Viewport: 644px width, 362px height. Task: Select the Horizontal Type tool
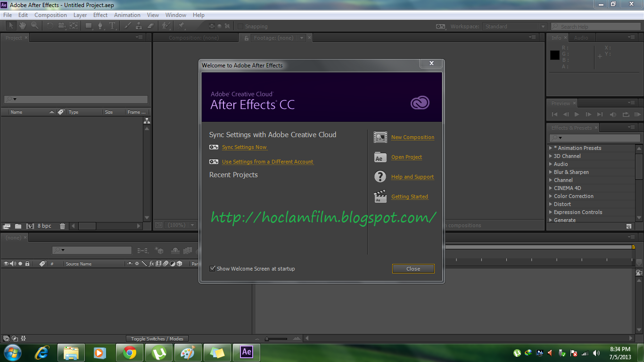[x=112, y=26]
